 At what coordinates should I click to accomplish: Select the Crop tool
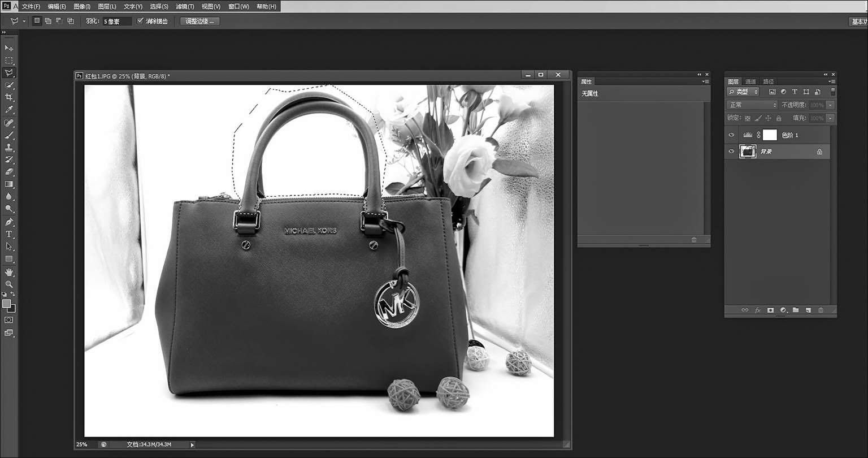9,98
